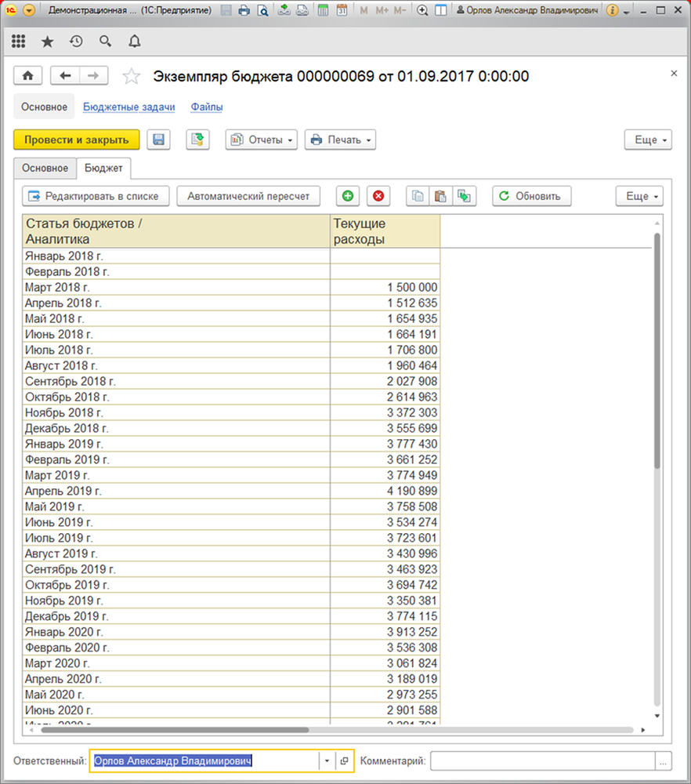Open the search magnifier icon
This screenshot has width=691, height=784.
(x=105, y=42)
